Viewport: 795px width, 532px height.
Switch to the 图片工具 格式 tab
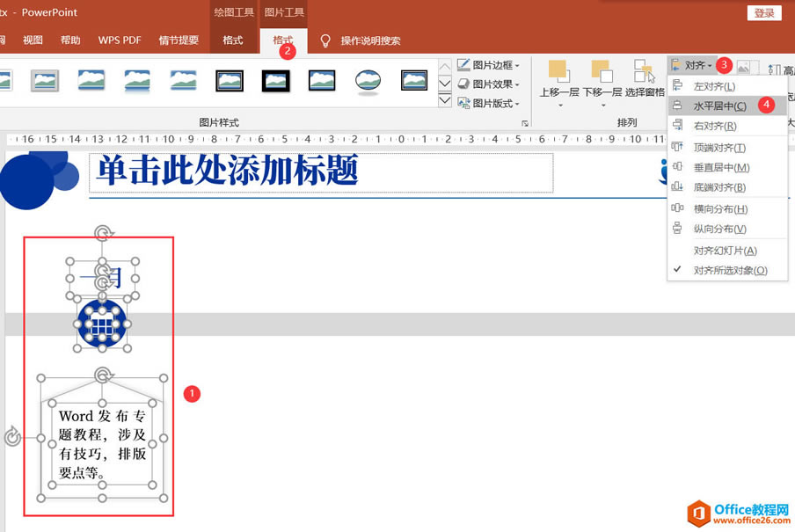coord(283,40)
